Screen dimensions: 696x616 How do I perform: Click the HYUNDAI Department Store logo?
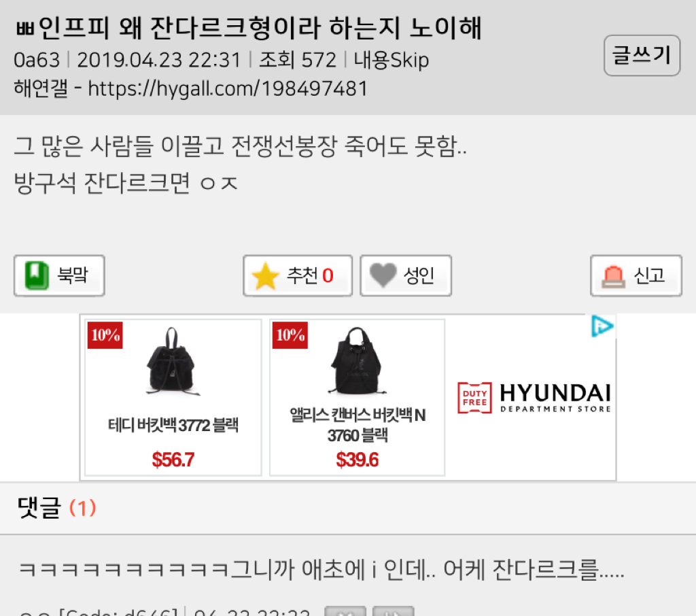555,398
